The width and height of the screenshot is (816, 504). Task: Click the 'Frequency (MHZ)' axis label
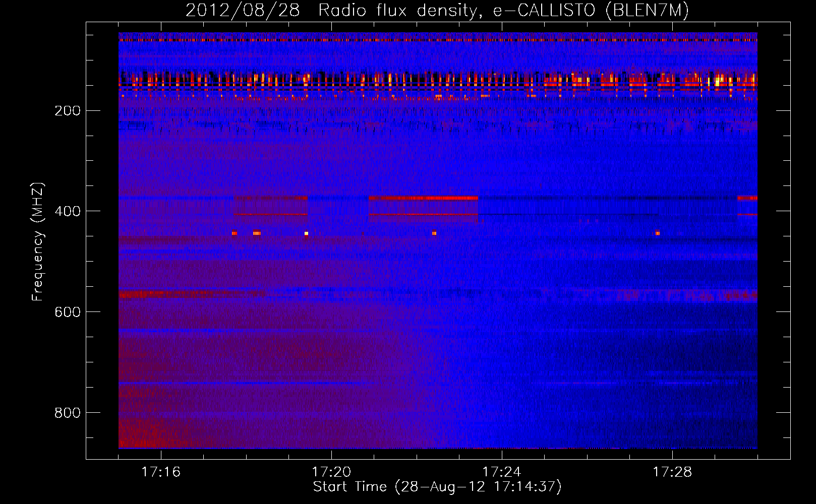37,242
